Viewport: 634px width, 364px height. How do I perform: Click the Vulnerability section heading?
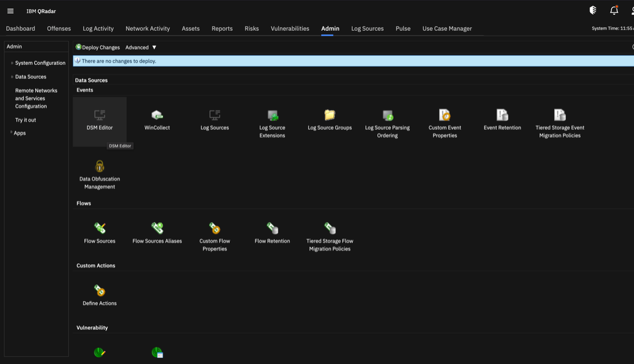pos(92,328)
